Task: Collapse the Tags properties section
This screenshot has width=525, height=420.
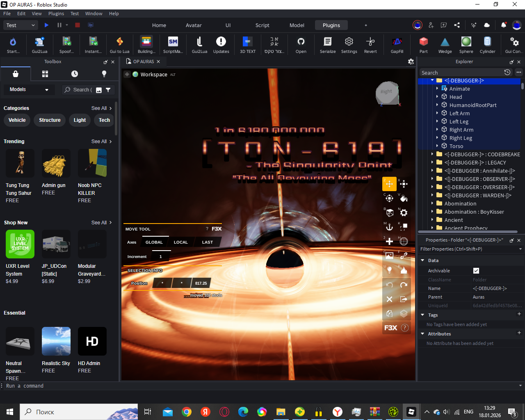Action: 422,315
